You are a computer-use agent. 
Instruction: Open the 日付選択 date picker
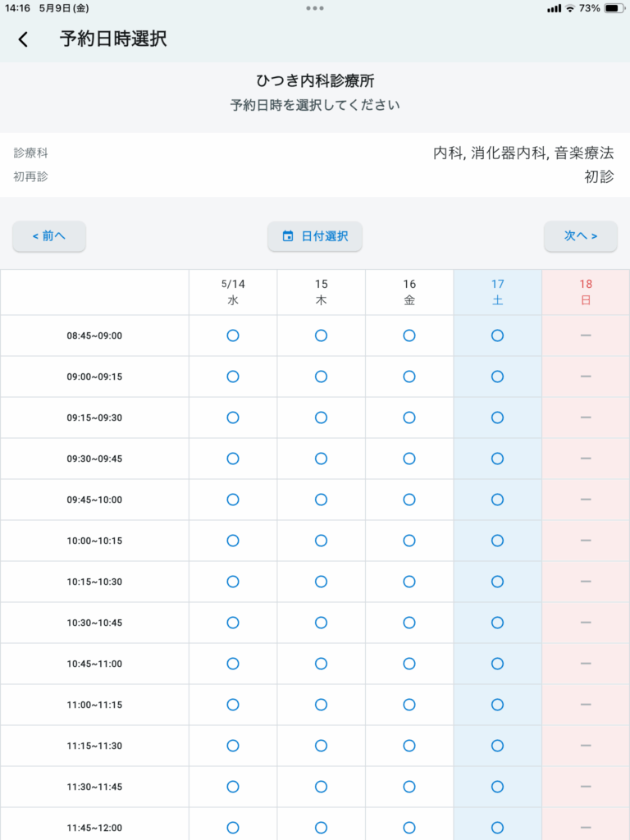[315, 236]
